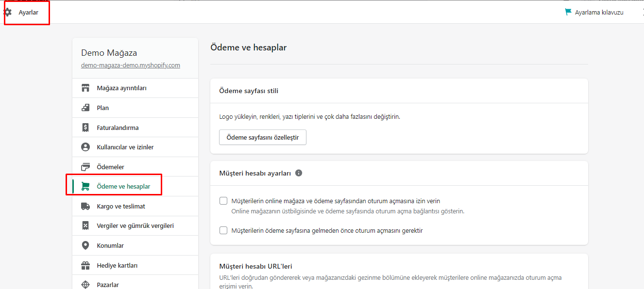Select Ödeme ve hesaplar menu item
This screenshot has height=289, width=644.
click(x=135, y=186)
